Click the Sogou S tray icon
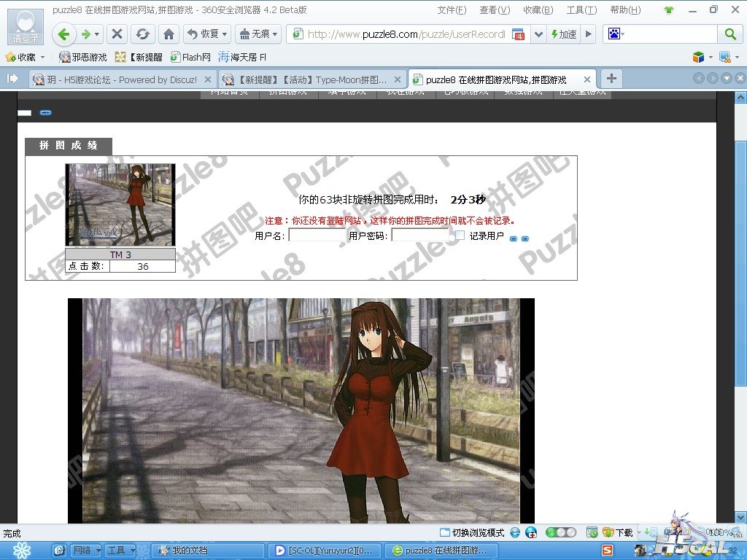This screenshot has width=747, height=560. coord(608,551)
